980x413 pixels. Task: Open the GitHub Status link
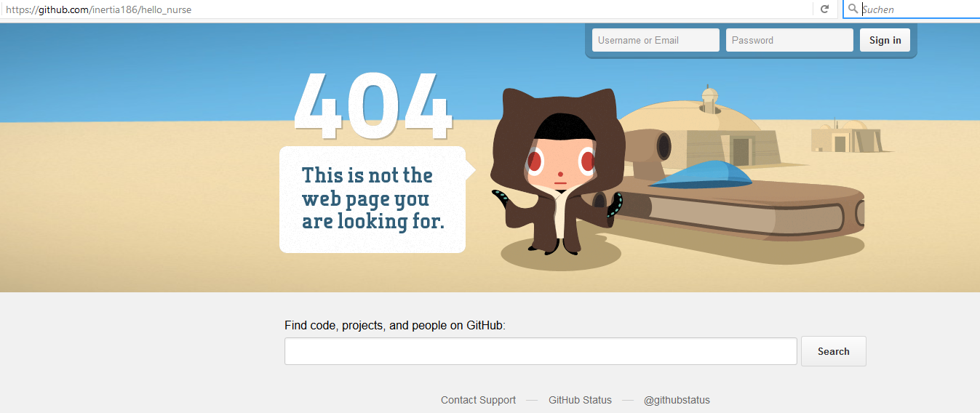click(x=580, y=400)
